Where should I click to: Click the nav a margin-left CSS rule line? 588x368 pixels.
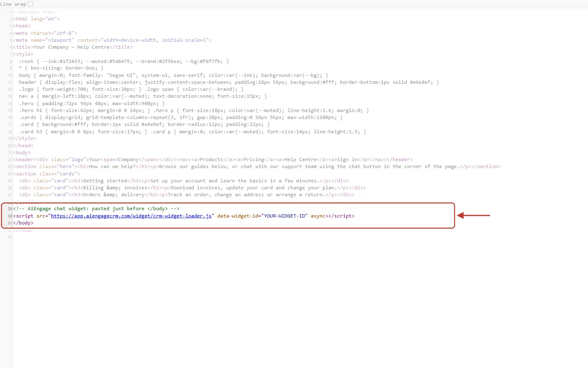[143, 96]
